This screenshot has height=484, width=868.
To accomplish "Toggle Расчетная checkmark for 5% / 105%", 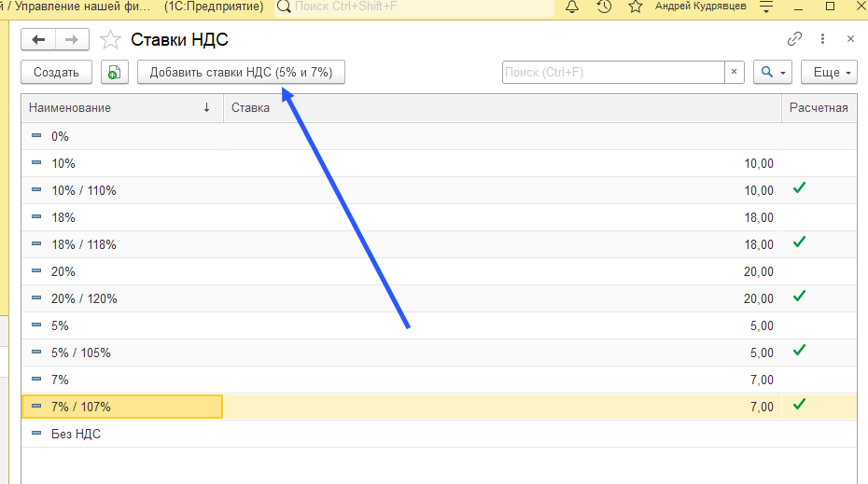I will click(x=799, y=350).
